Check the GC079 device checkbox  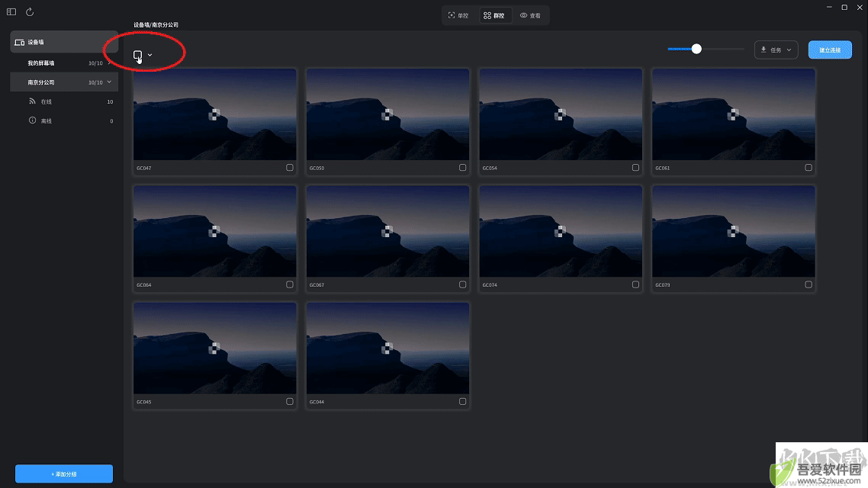point(809,284)
